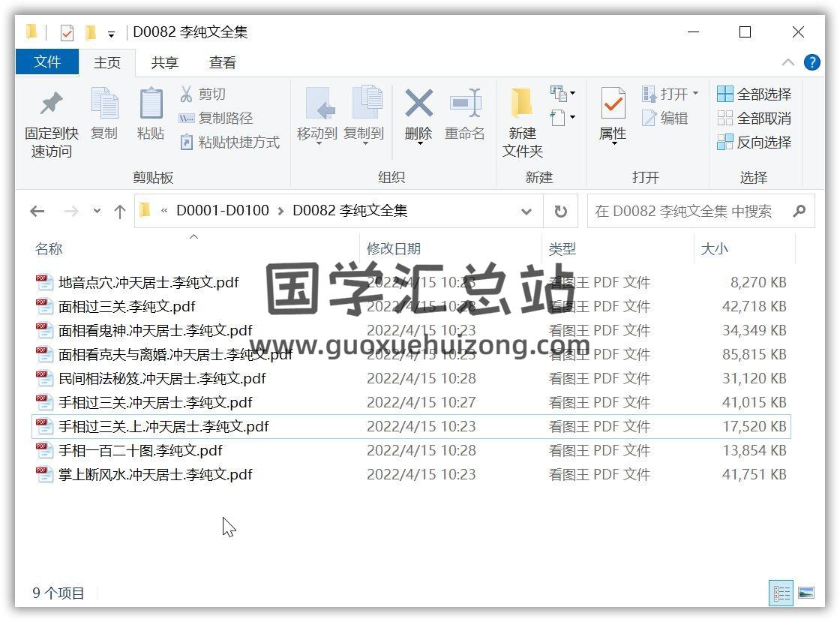
Task: Open the File (文件) tab
Action: pos(47,62)
